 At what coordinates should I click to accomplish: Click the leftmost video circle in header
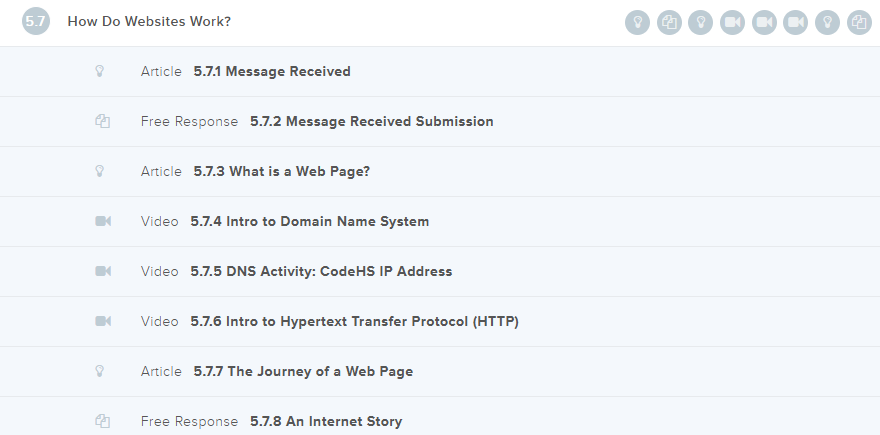(x=732, y=22)
